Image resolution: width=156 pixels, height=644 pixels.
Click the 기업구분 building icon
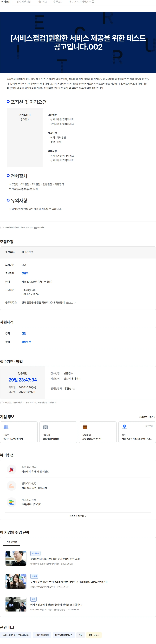pyautogui.click(x=45, y=427)
